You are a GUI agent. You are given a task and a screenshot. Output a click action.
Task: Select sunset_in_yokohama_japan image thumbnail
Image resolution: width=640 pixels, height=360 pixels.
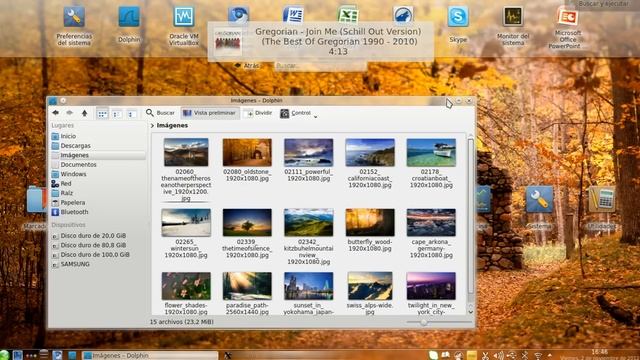click(x=309, y=286)
